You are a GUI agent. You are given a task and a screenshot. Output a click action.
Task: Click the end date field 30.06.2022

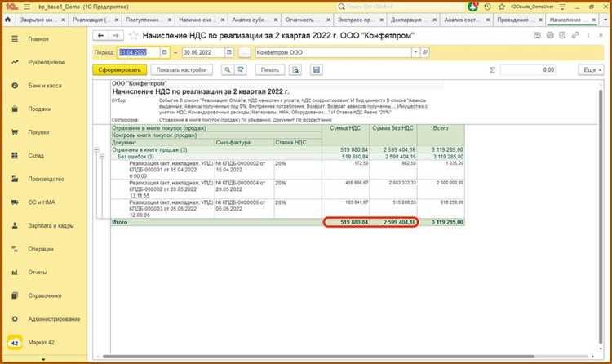[197, 52]
